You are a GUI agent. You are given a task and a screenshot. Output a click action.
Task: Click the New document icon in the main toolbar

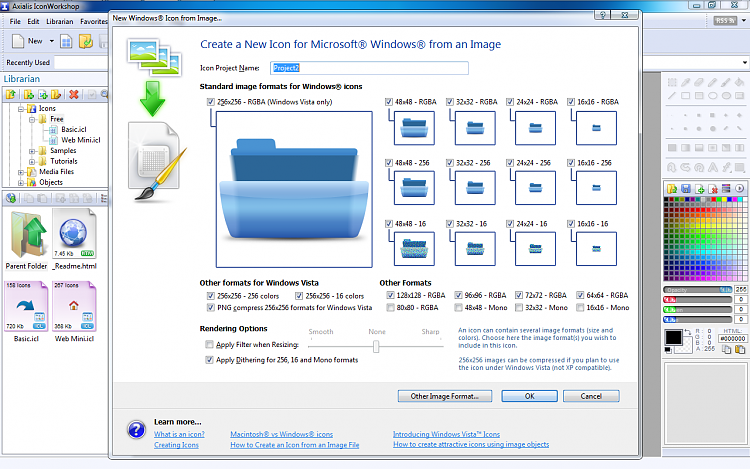(18, 41)
